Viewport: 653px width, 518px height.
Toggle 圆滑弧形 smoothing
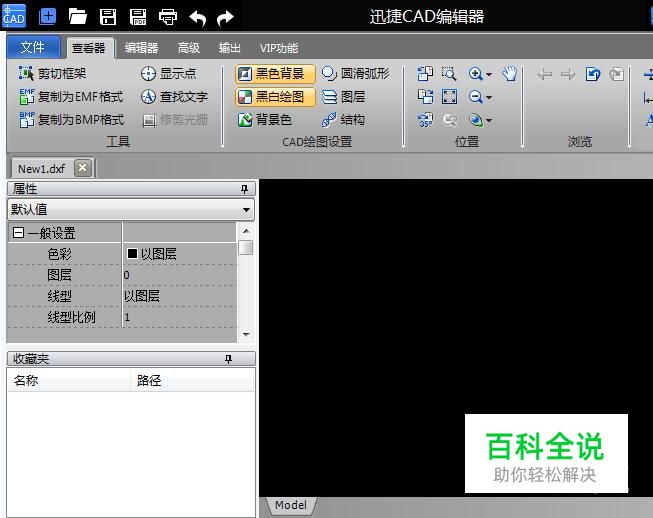click(x=355, y=74)
